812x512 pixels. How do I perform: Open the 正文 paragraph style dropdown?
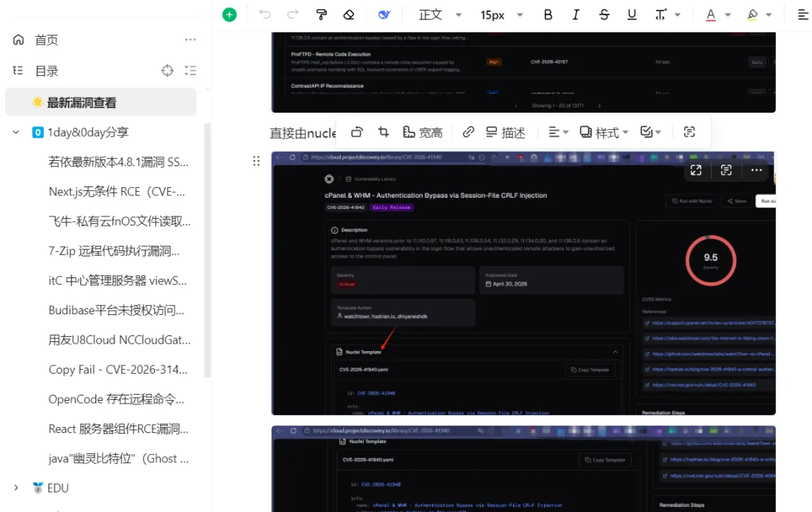click(x=440, y=14)
